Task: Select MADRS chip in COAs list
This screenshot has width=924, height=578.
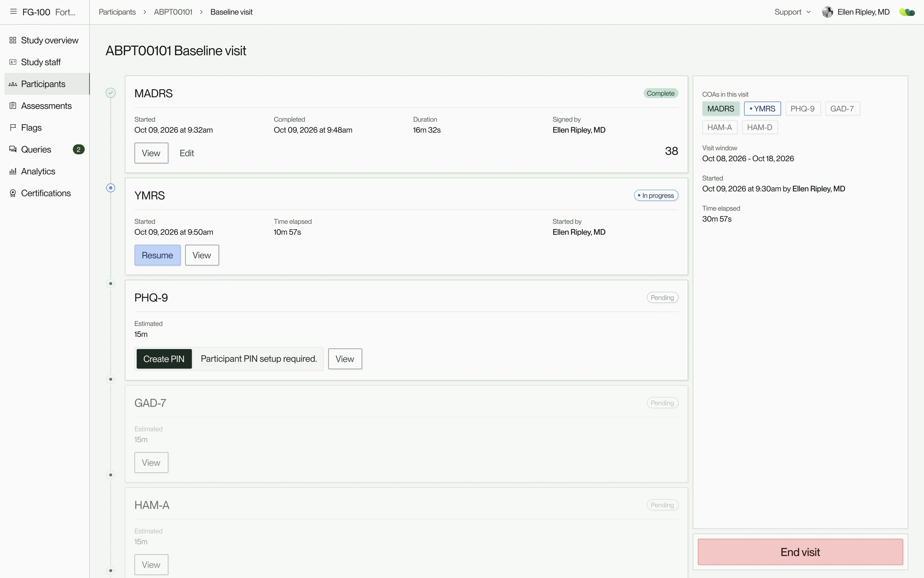Action: point(721,109)
